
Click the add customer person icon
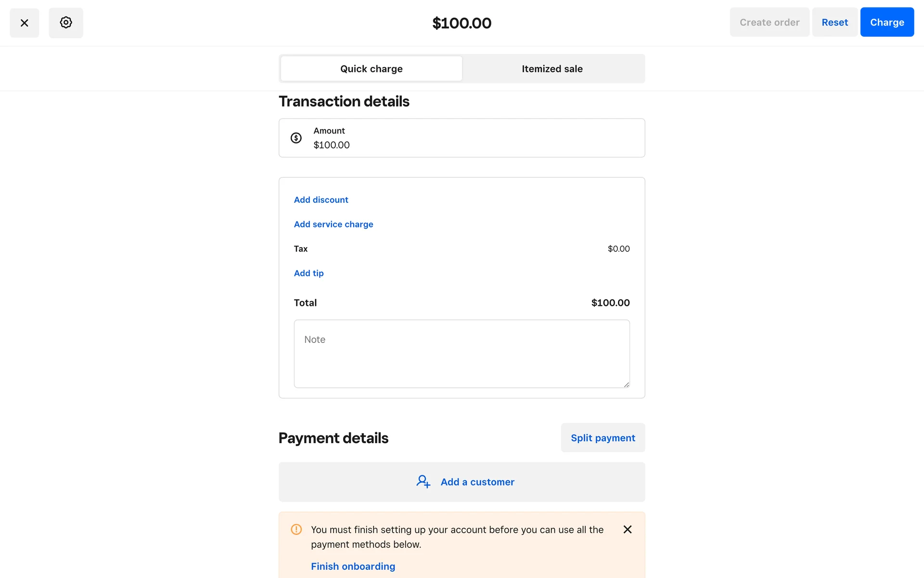[423, 482]
